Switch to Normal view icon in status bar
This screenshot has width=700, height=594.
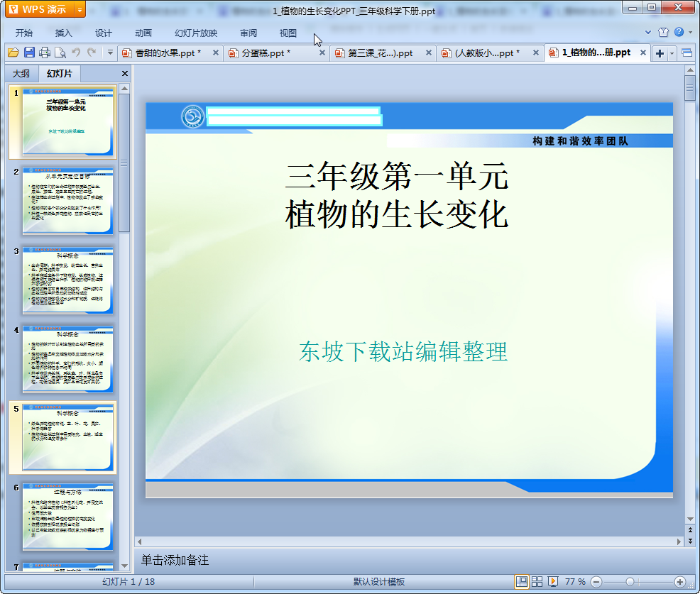coord(521,581)
